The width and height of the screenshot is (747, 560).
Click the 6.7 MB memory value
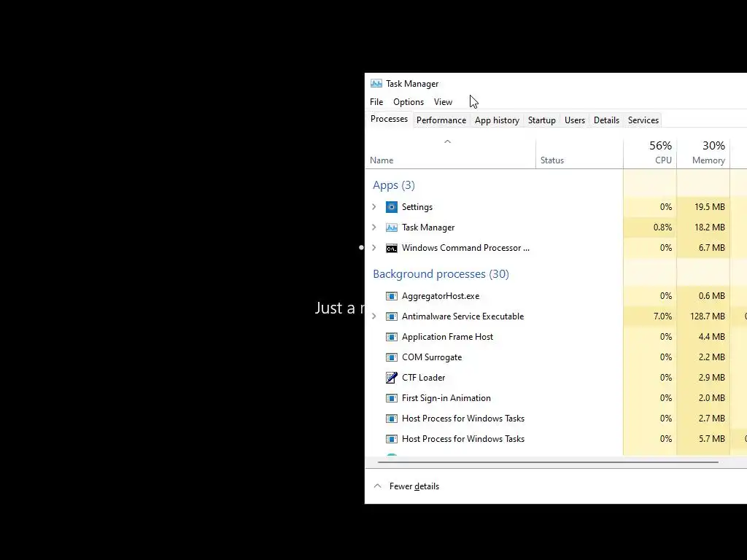(x=712, y=248)
